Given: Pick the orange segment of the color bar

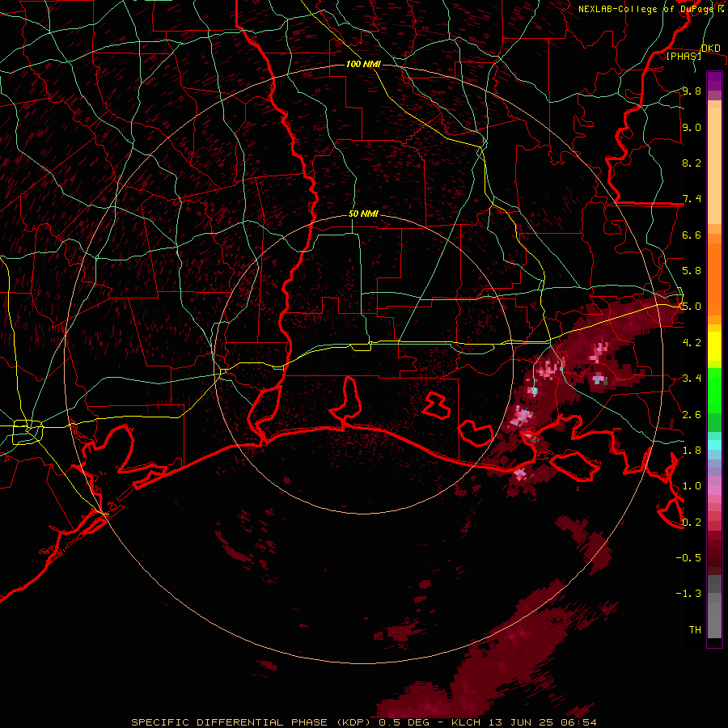Looking at the screenshot, I should (x=714, y=278).
